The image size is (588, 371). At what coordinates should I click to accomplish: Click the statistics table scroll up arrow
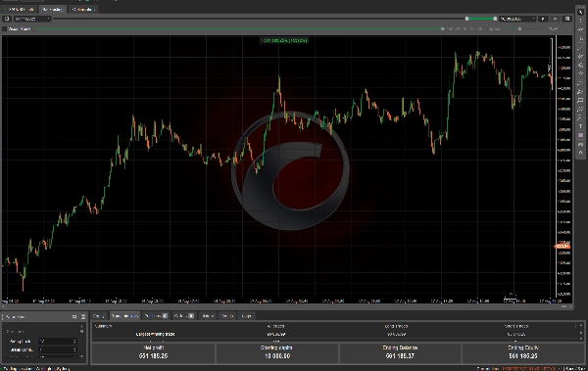tap(581, 326)
